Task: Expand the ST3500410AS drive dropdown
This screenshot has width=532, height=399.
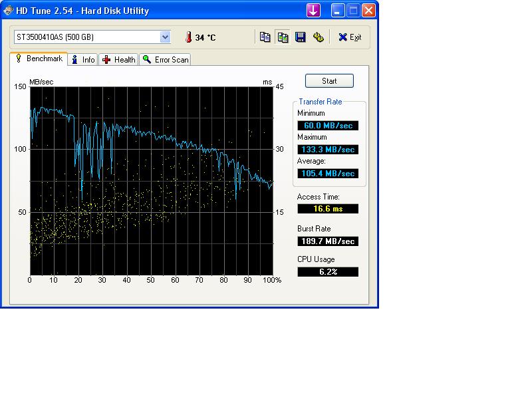Action: [x=165, y=37]
